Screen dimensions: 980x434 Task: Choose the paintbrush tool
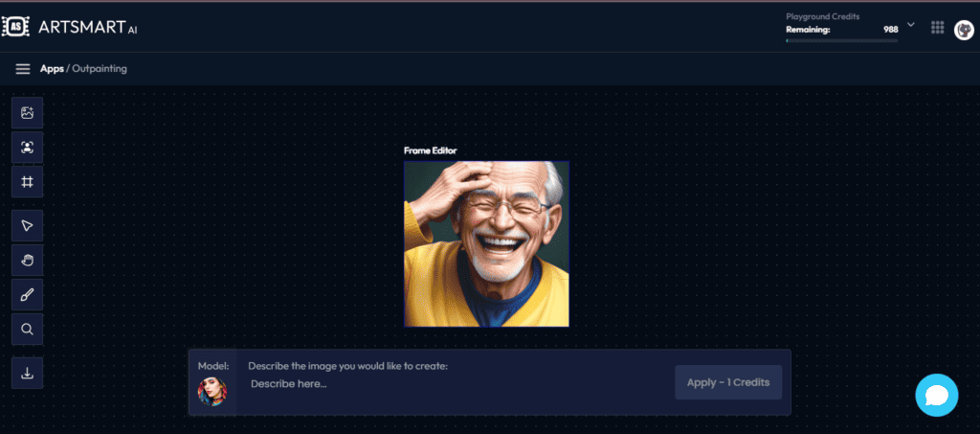click(x=27, y=294)
